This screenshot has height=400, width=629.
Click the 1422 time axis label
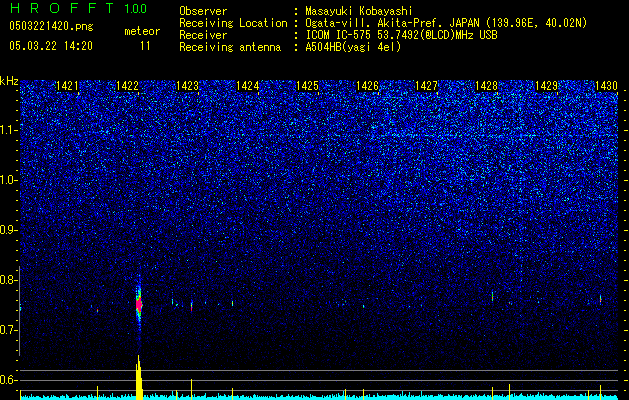pos(127,85)
